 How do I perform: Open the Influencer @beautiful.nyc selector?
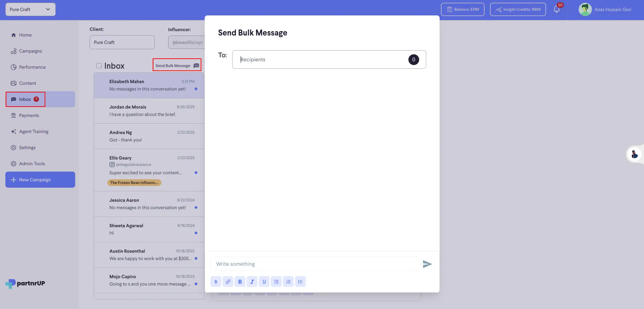pyautogui.click(x=187, y=42)
